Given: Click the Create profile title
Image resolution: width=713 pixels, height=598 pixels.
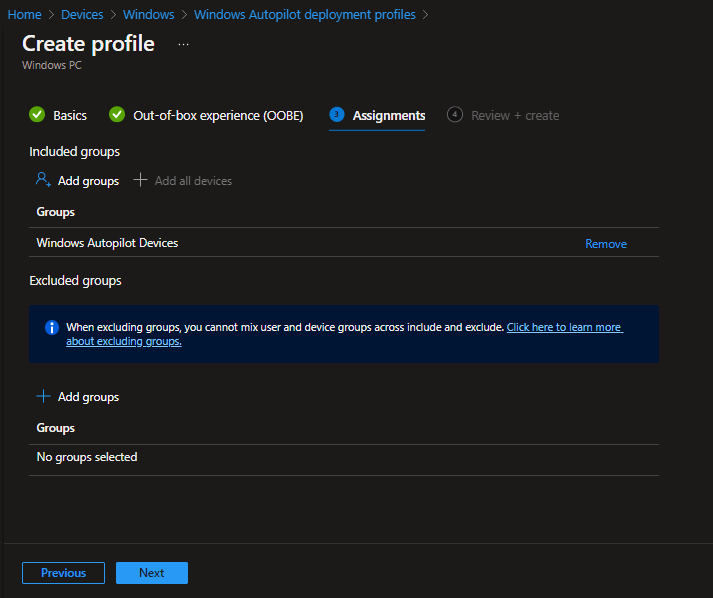Looking at the screenshot, I should [88, 44].
